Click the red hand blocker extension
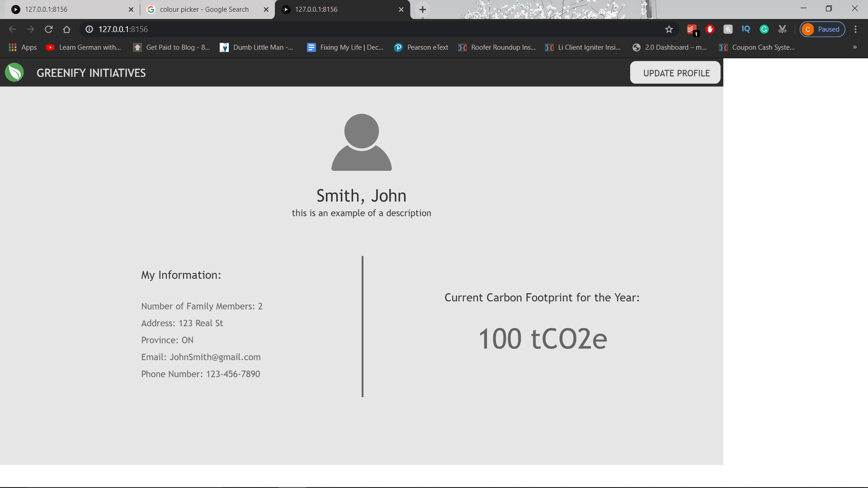868x488 pixels. [710, 29]
